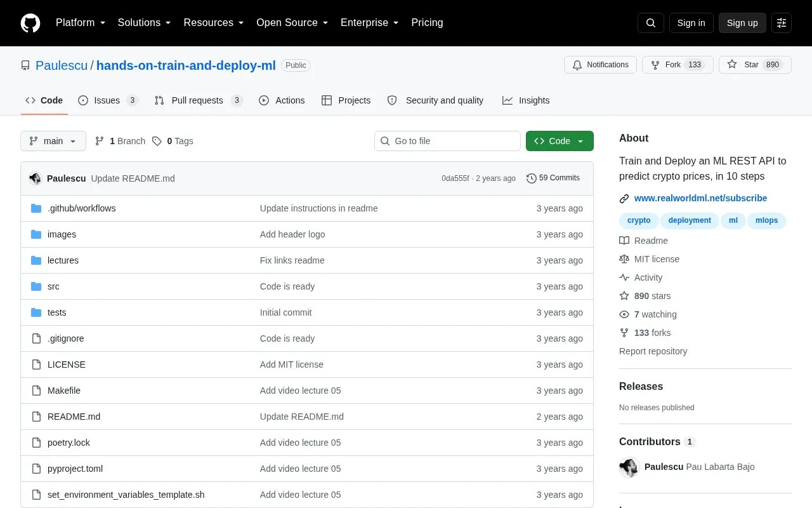812x508 pixels.
Task: View the 0 Tags list
Action: point(173,141)
